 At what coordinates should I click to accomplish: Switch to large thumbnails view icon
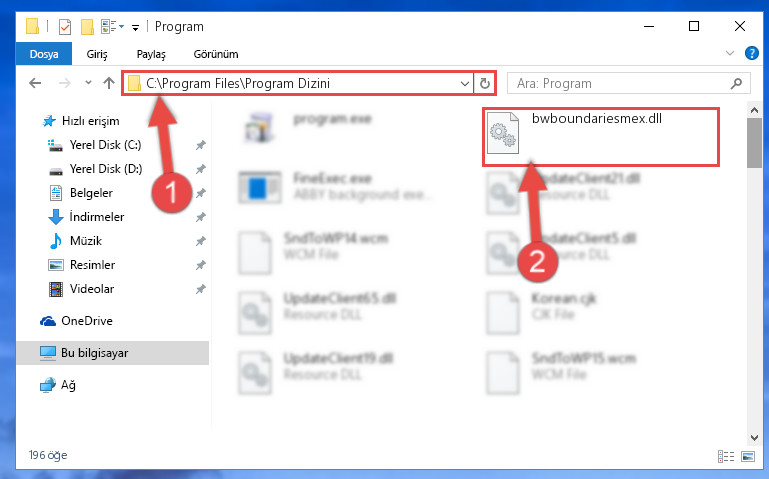point(748,456)
